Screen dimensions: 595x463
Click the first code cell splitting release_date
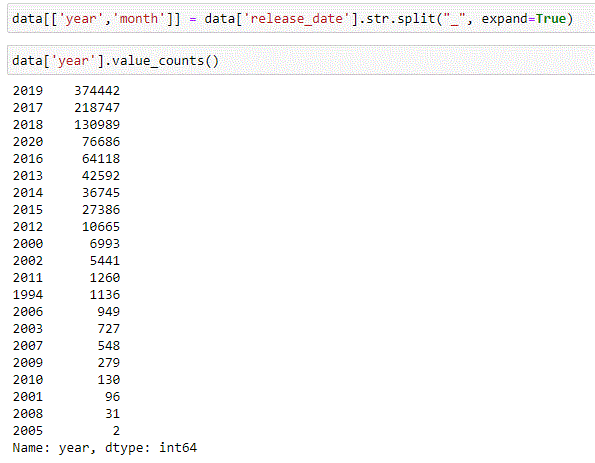(x=301, y=19)
